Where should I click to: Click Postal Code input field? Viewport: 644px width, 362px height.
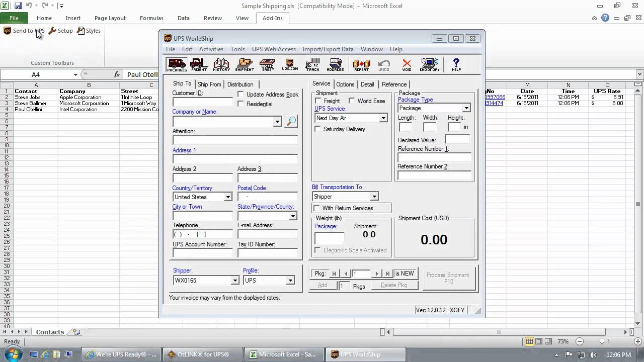[x=267, y=197]
